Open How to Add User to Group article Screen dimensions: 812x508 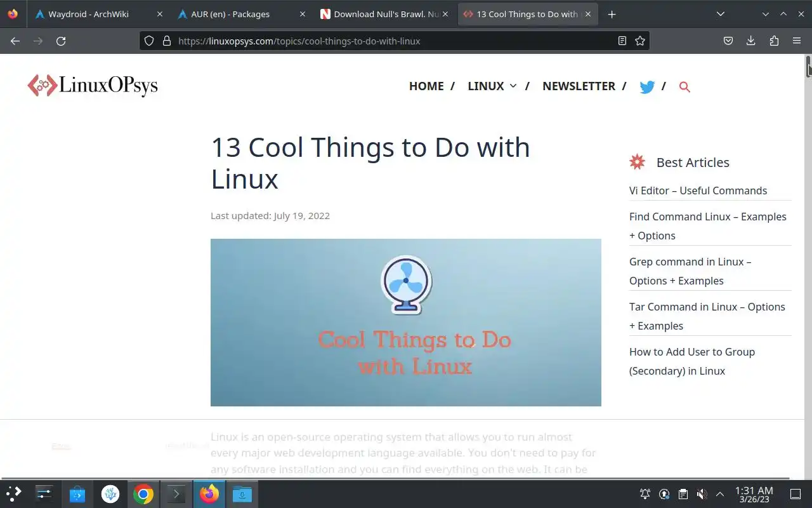click(x=692, y=361)
